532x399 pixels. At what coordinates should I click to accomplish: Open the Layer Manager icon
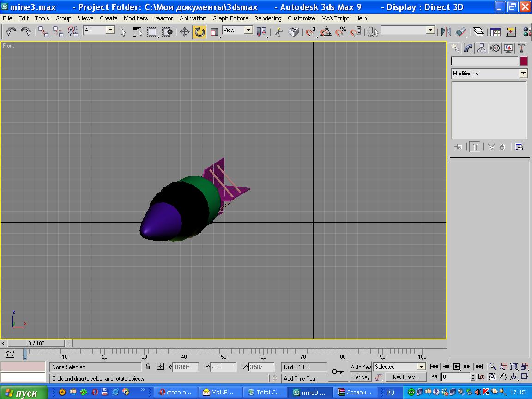coord(478,32)
